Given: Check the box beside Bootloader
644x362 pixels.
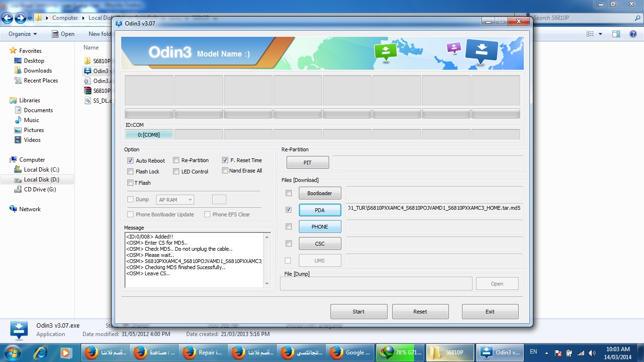Looking at the screenshot, I should [x=289, y=193].
